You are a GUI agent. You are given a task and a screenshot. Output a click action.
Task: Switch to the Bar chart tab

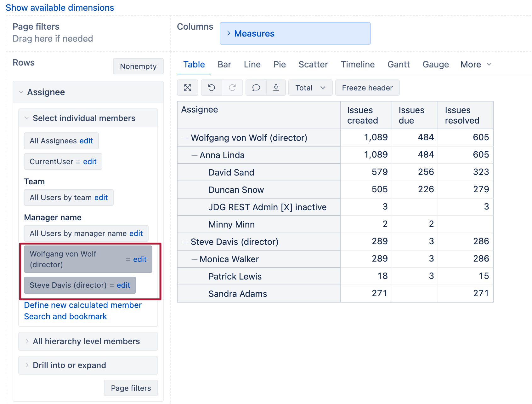pos(224,64)
